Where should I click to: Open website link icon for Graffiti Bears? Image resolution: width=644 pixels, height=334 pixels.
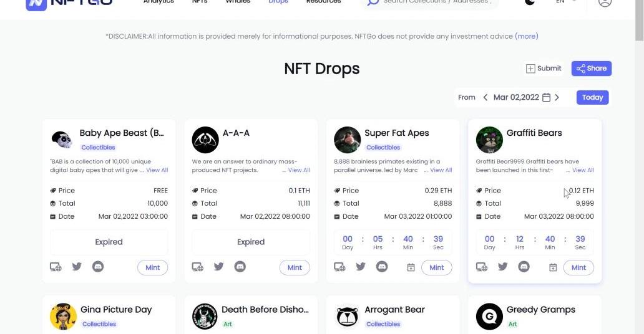pos(482,267)
